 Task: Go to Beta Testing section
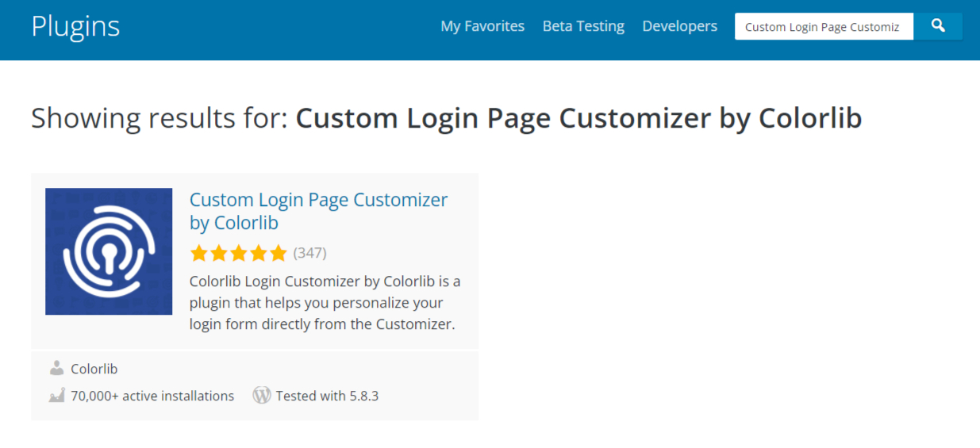(583, 26)
